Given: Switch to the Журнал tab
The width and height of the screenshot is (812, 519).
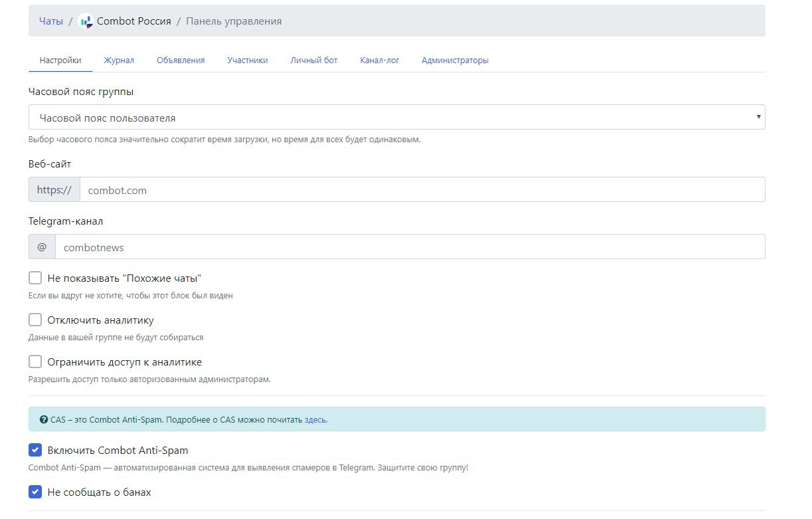Looking at the screenshot, I should (119, 60).
